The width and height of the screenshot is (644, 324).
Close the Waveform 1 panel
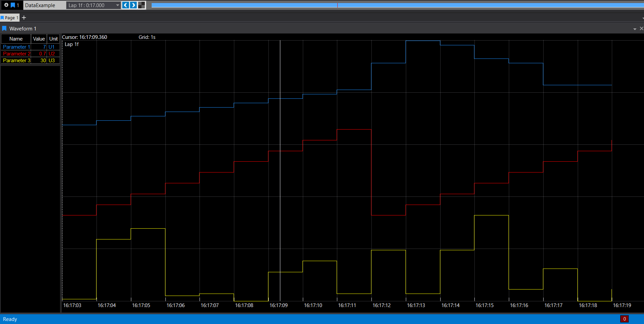pyautogui.click(x=641, y=29)
